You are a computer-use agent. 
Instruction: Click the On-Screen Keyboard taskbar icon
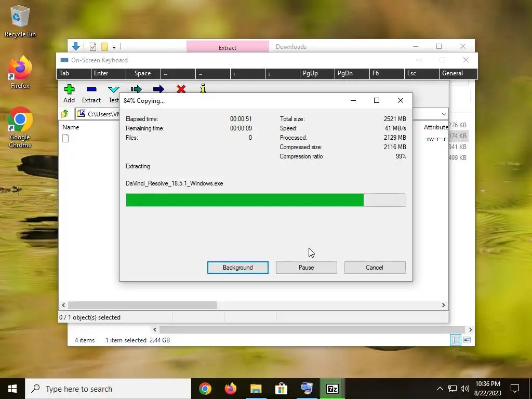pyautogui.click(x=307, y=389)
